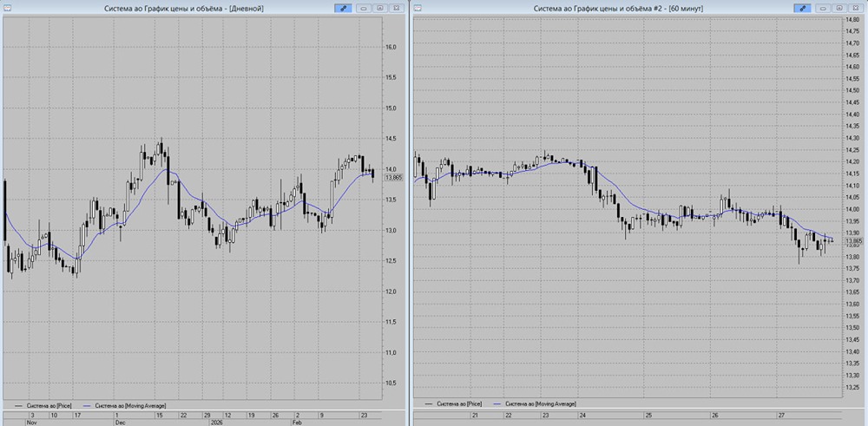868x426 pixels.
Task: Click the 12,0 price label on daily chart axis
Action: [x=392, y=292]
